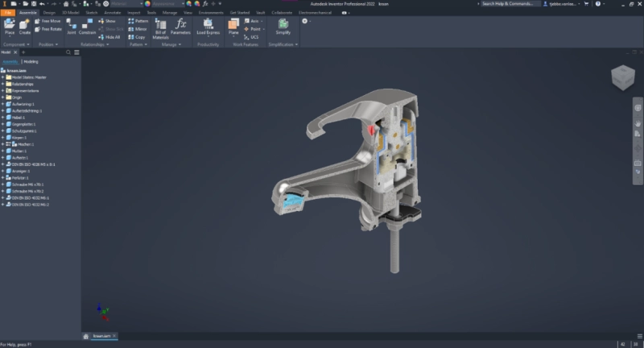
Task: Open Bill of Materials
Action: click(x=160, y=29)
